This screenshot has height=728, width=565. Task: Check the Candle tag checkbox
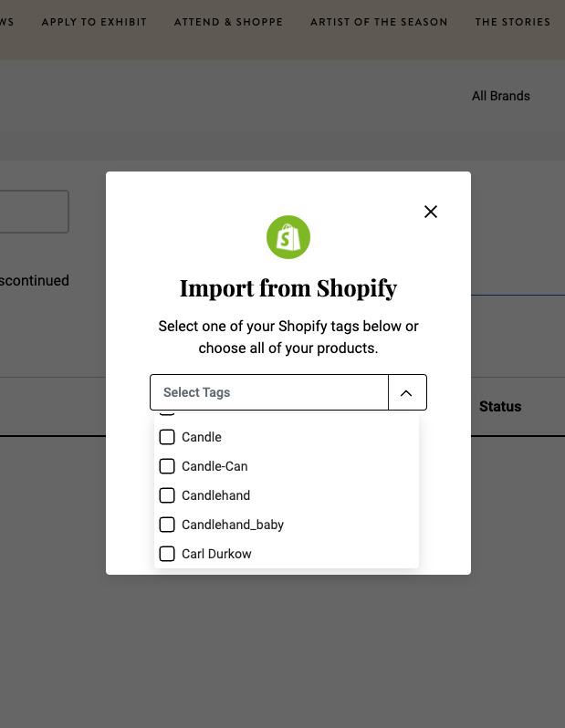click(x=167, y=437)
